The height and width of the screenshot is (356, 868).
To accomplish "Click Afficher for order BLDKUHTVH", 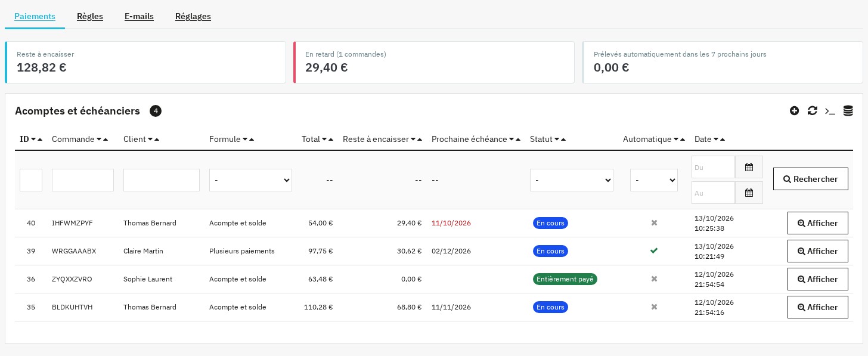I will coord(818,307).
